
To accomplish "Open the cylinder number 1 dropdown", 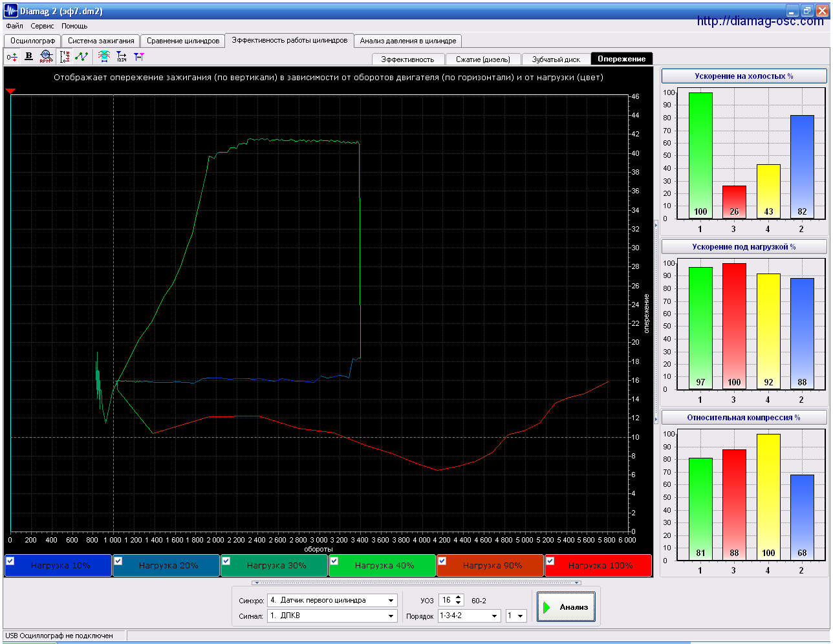I will [521, 616].
